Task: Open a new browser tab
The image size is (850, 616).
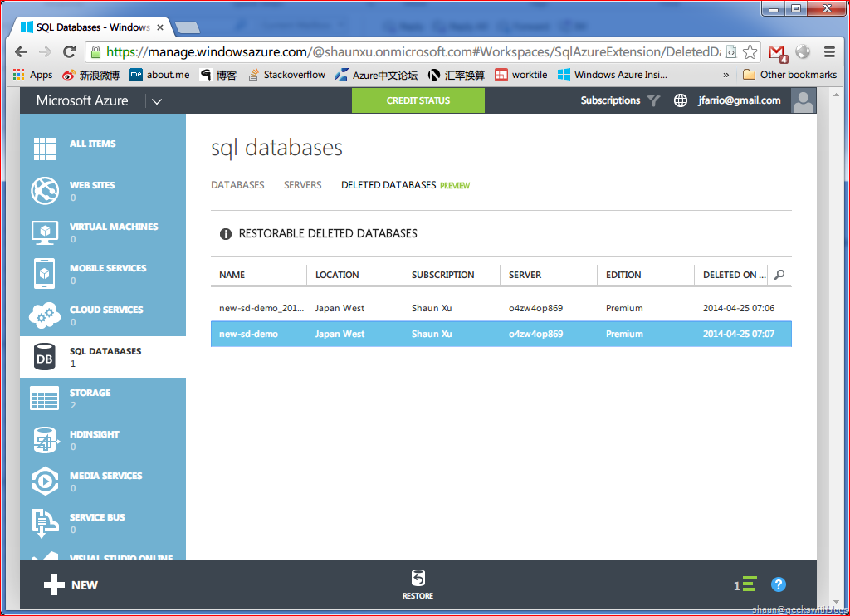Action: 188,27
